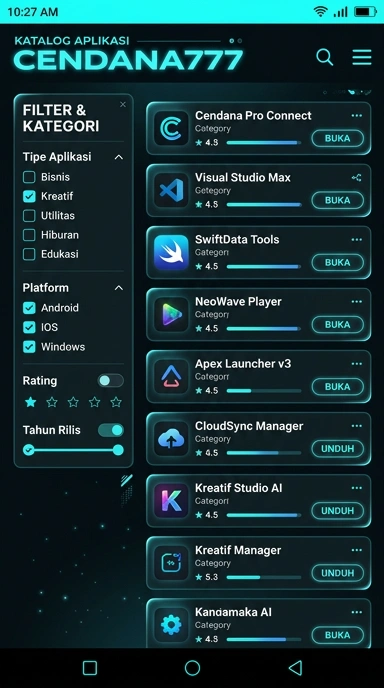This screenshot has height=688, width=384.
Task: Open the search magnifier icon
Action: coord(325,57)
